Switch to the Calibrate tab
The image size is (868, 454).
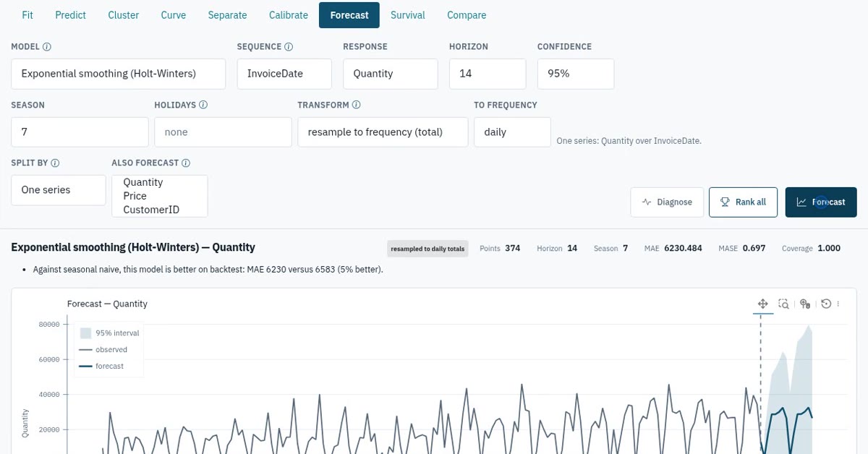click(x=289, y=15)
